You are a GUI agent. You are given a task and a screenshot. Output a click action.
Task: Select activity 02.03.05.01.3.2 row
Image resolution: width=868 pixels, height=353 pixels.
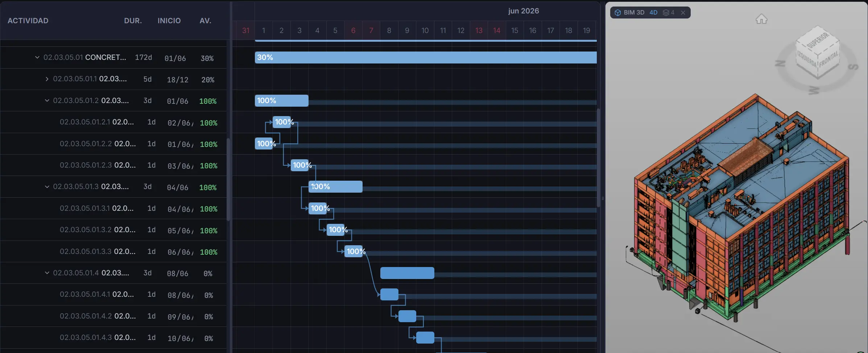pos(113,230)
